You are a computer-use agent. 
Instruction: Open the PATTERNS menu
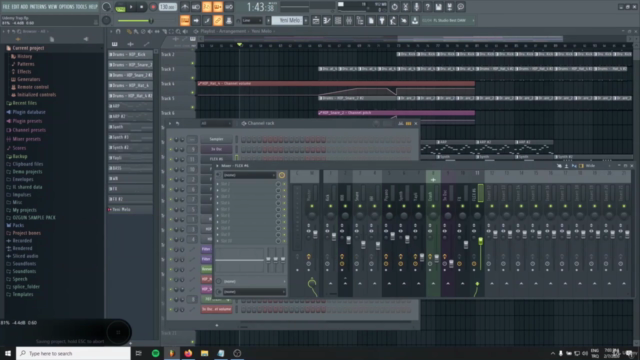point(38,7)
